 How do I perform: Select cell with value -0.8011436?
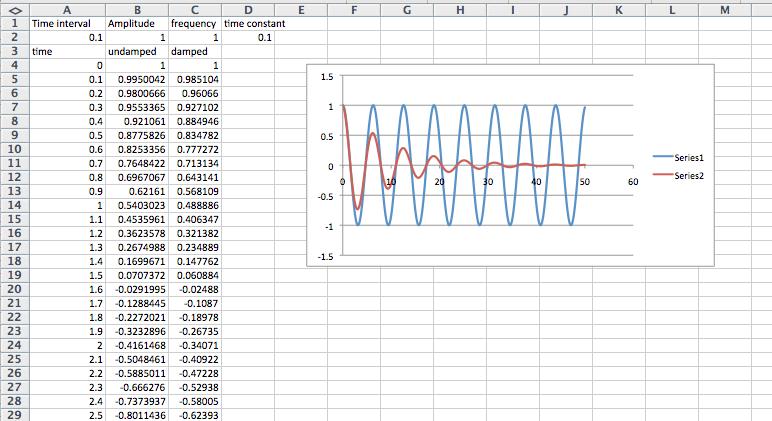pos(137,415)
